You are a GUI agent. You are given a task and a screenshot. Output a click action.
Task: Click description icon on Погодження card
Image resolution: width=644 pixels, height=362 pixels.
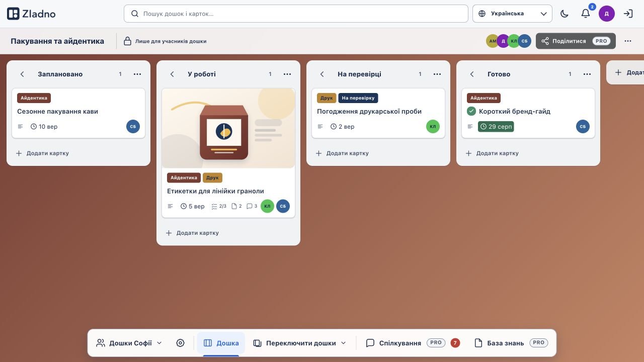tap(320, 127)
